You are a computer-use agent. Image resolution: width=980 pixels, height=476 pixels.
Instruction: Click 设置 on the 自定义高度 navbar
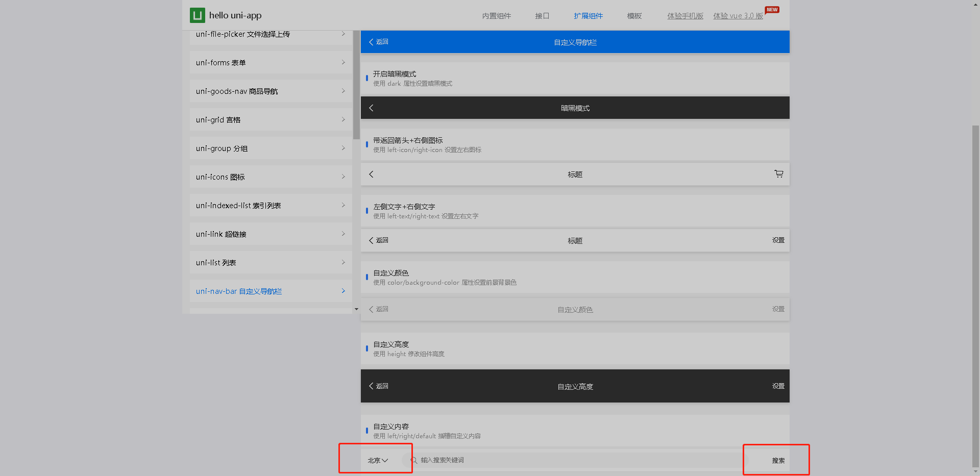pos(778,386)
